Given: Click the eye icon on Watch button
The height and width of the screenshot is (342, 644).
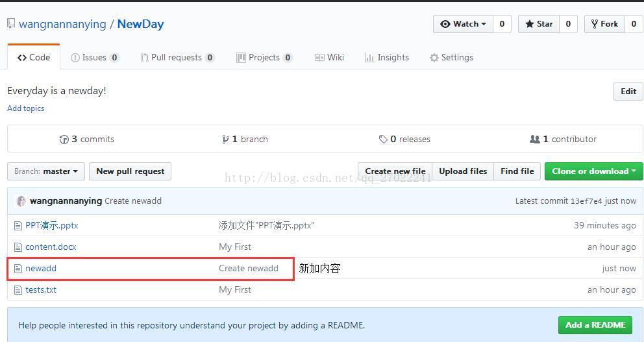Looking at the screenshot, I should point(445,24).
